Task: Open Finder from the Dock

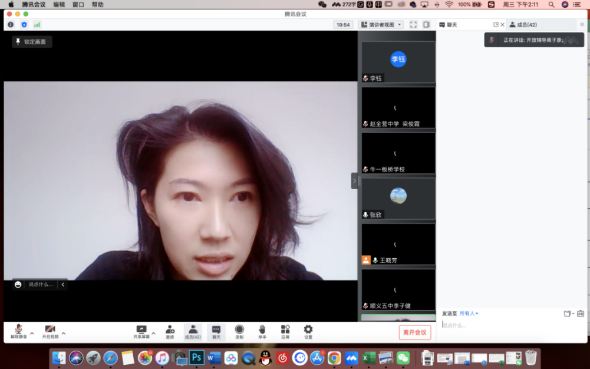Action: click(x=59, y=358)
